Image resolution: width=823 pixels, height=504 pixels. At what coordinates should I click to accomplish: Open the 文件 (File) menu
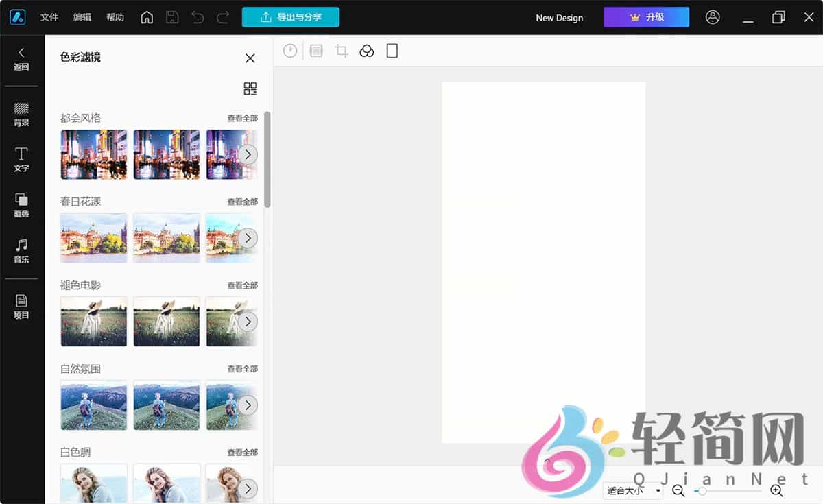pos(49,17)
